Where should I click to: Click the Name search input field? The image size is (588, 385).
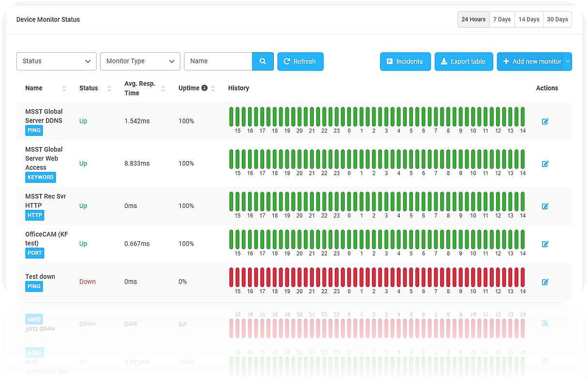click(x=218, y=61)
